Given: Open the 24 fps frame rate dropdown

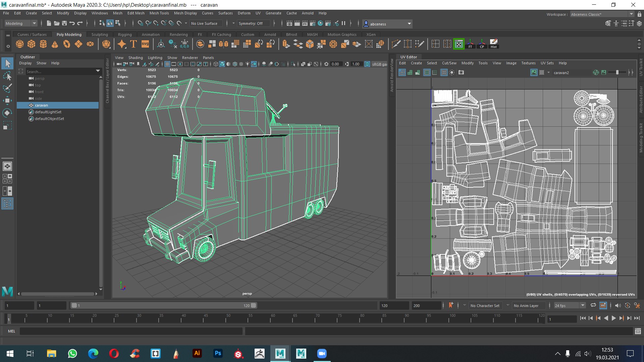Looking at the screenshot, I should click(570, 305).
